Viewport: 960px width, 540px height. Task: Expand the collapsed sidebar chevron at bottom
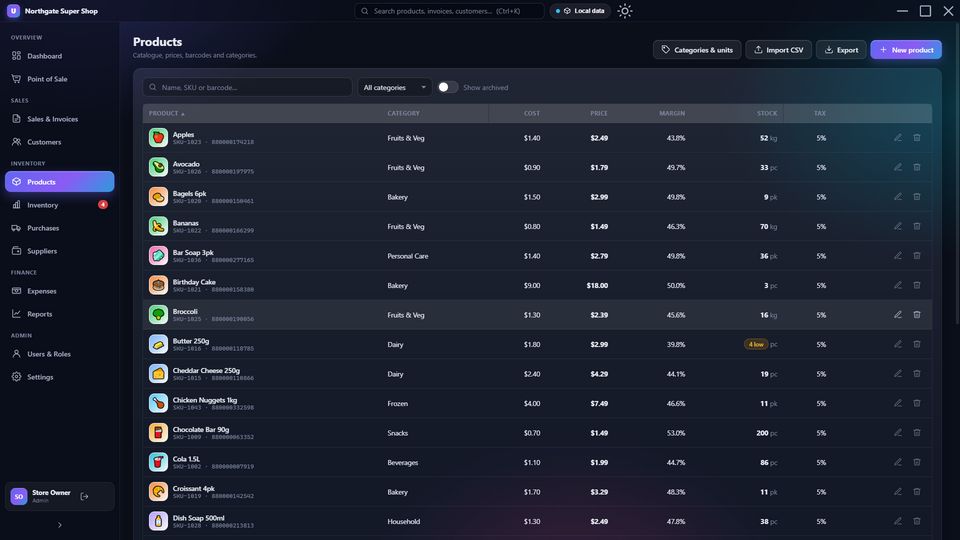pos(59,525)
